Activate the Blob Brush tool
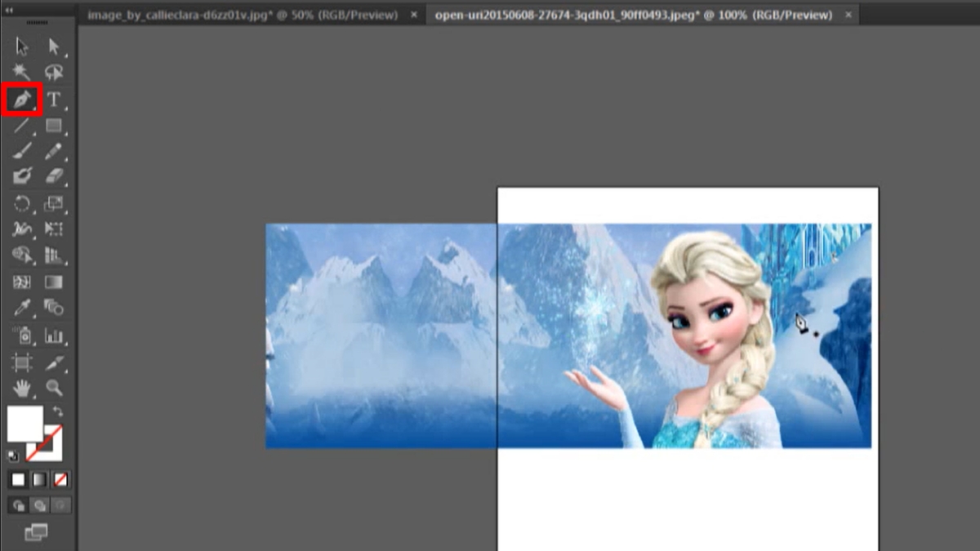 pos(22,176)
